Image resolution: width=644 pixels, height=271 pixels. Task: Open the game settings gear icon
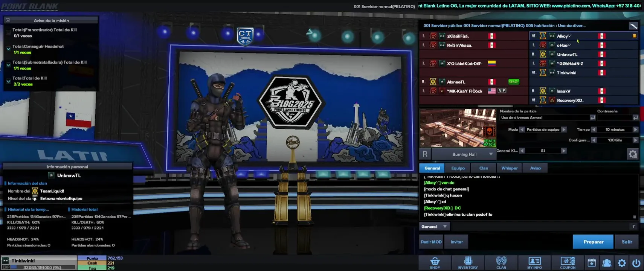(622, 263)
